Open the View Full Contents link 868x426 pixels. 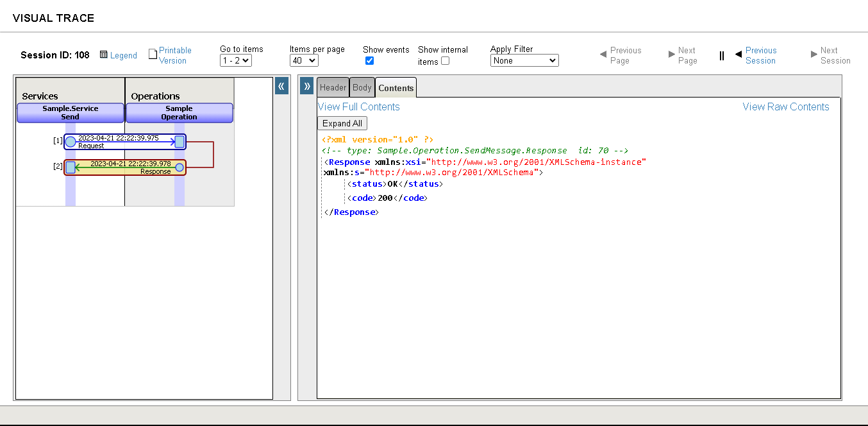click(358, 107)
